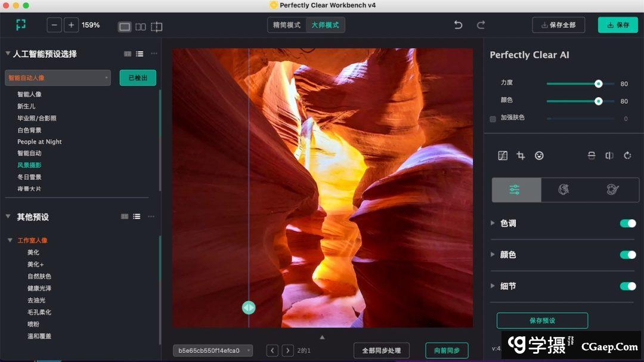The image size is (644, 362).
Task: Expand the 颜色 adjustment section
Action: [493, 255]
